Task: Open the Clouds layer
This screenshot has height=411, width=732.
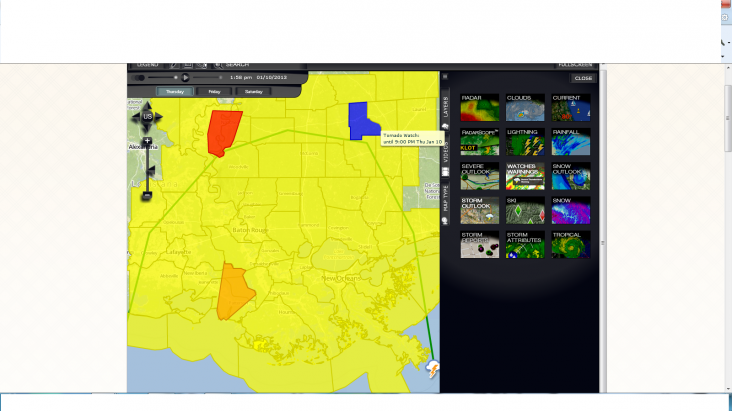Action: click(x=525, y=108)
